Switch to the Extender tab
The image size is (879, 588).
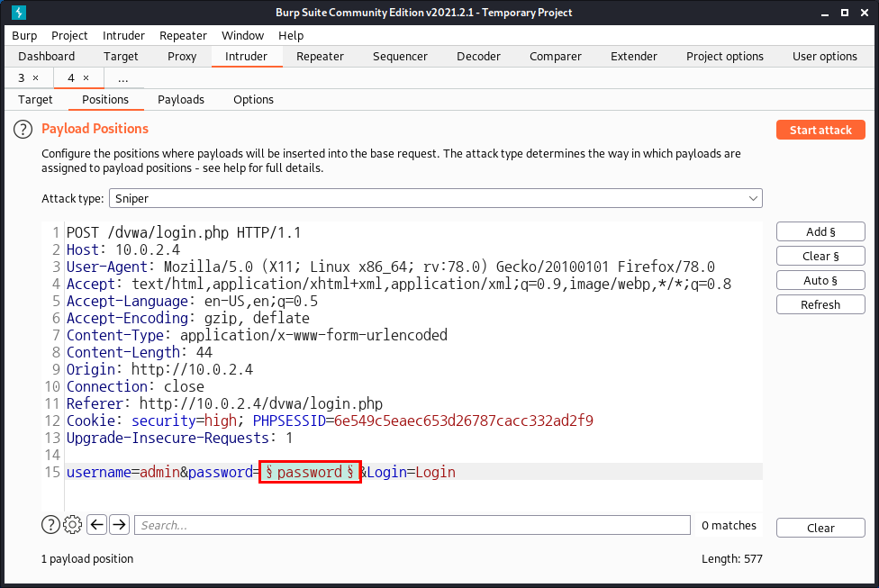click(634, 56)
